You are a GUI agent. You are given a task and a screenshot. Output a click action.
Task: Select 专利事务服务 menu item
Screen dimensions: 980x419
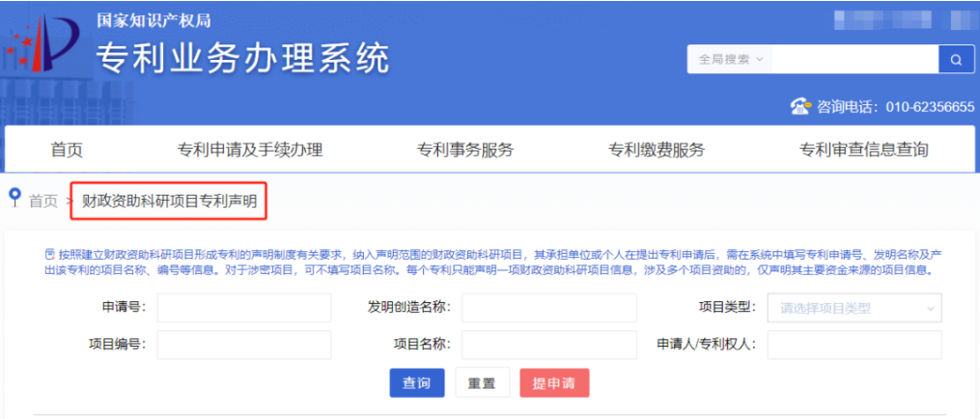[464, 150]
